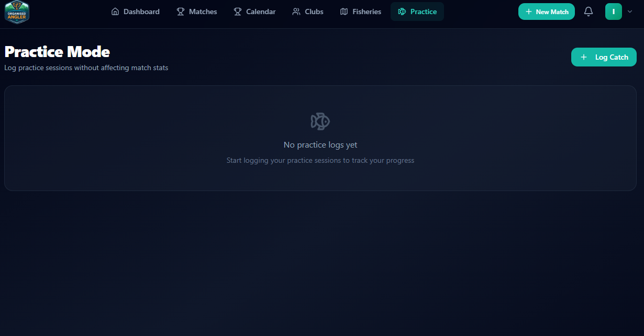644x336 pixels.
Task: Click the 'No practice logs yet' message
Action: coord(320,145)
